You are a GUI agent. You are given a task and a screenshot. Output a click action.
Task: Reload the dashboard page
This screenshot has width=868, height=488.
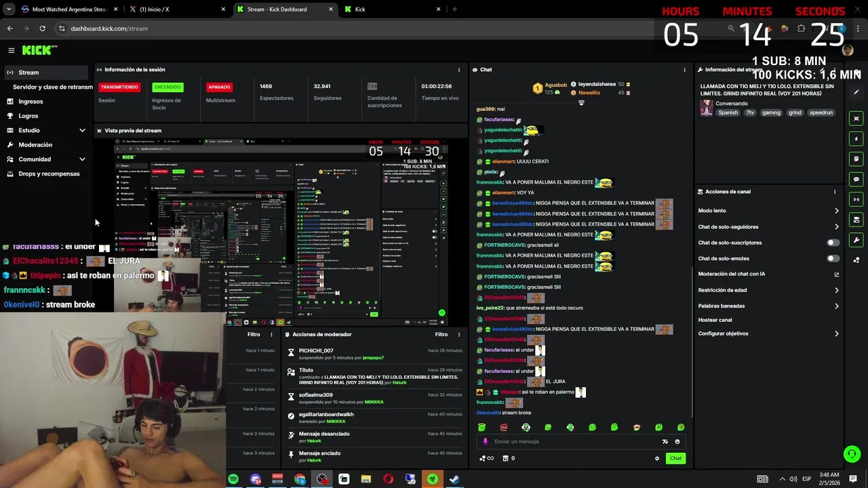42,28
